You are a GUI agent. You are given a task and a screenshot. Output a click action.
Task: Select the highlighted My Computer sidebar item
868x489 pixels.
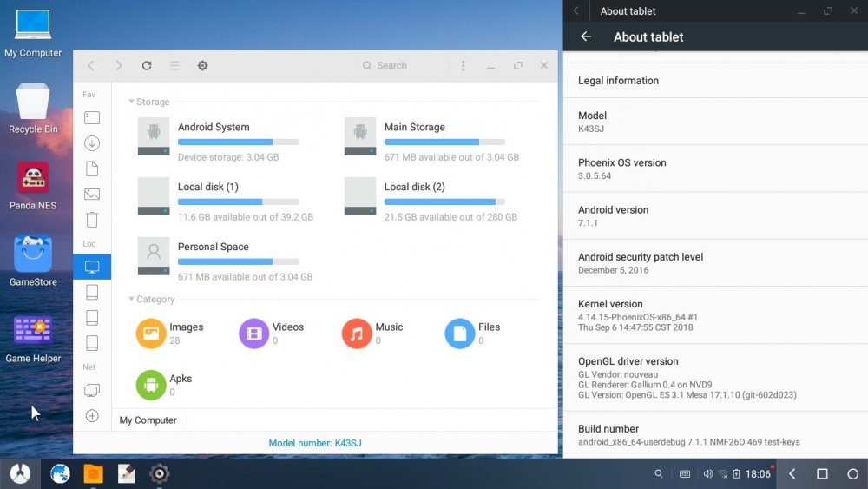coord(92,267)
